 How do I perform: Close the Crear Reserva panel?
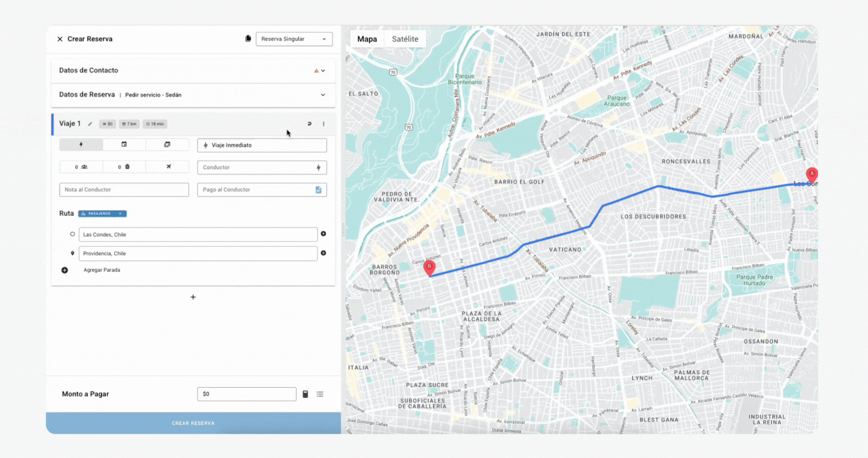tap(60, 39)
